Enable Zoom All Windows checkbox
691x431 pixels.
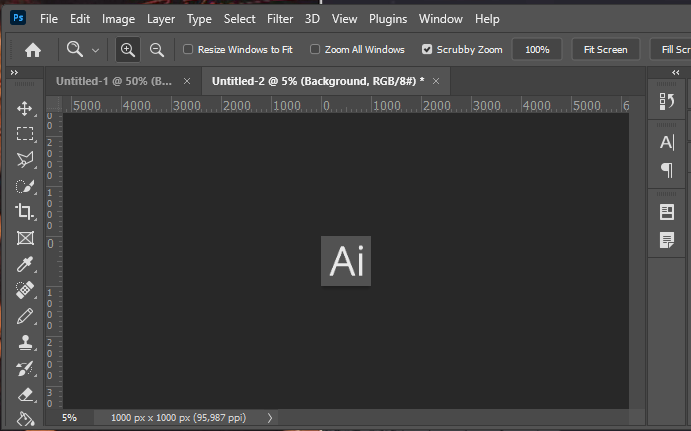[315, 49]
